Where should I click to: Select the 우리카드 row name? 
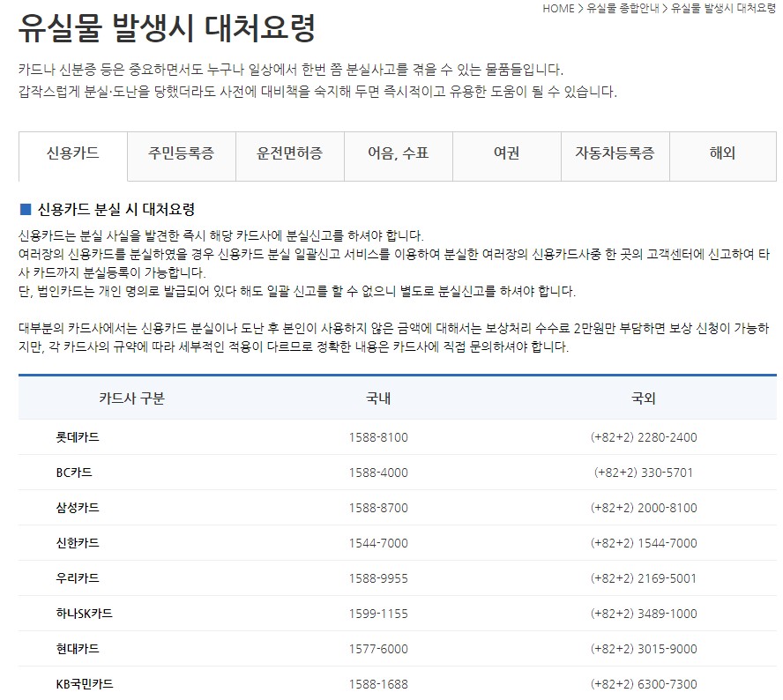point(78,578)
